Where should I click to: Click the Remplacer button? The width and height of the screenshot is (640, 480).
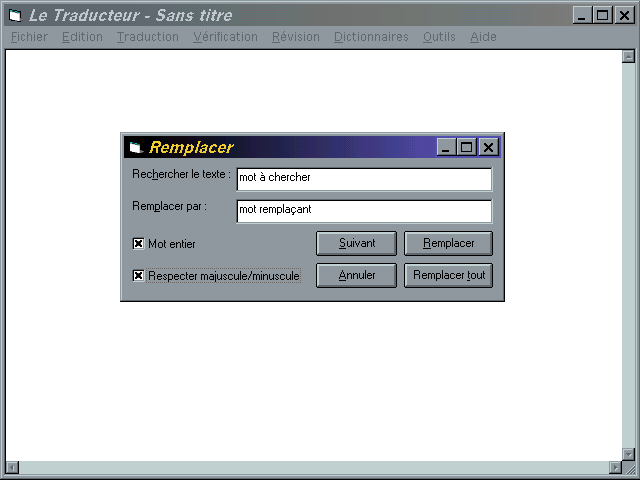(x=448, y=243)
